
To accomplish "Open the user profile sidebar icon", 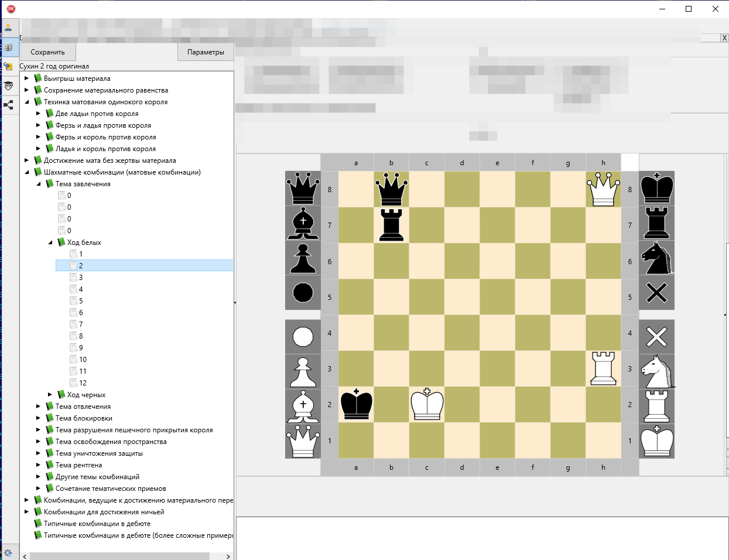I will [9, 28].
